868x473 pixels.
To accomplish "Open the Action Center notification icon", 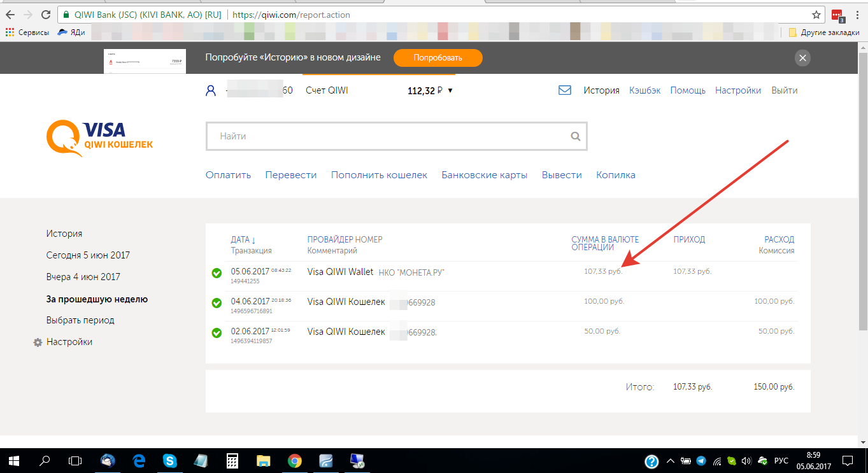I will pos(848,460).
